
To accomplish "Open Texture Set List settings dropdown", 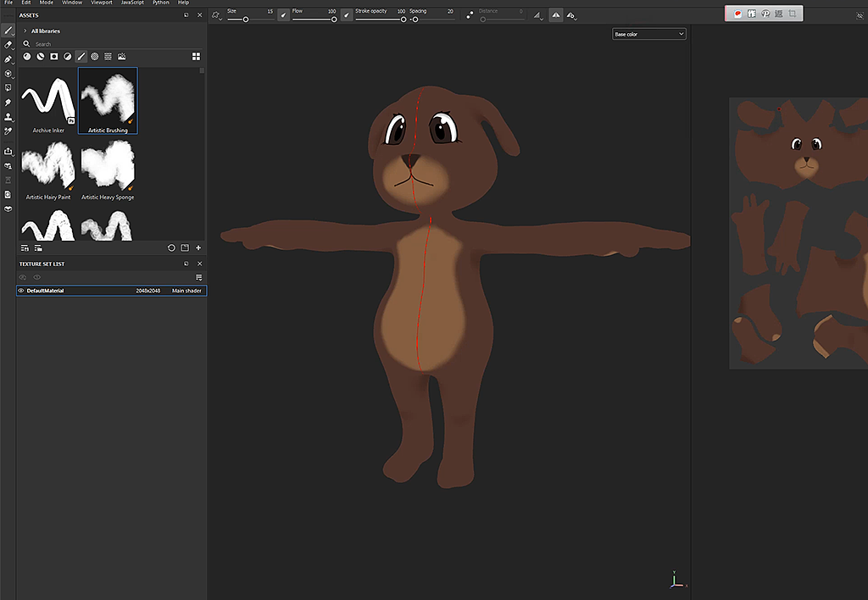I will [198, 277].
